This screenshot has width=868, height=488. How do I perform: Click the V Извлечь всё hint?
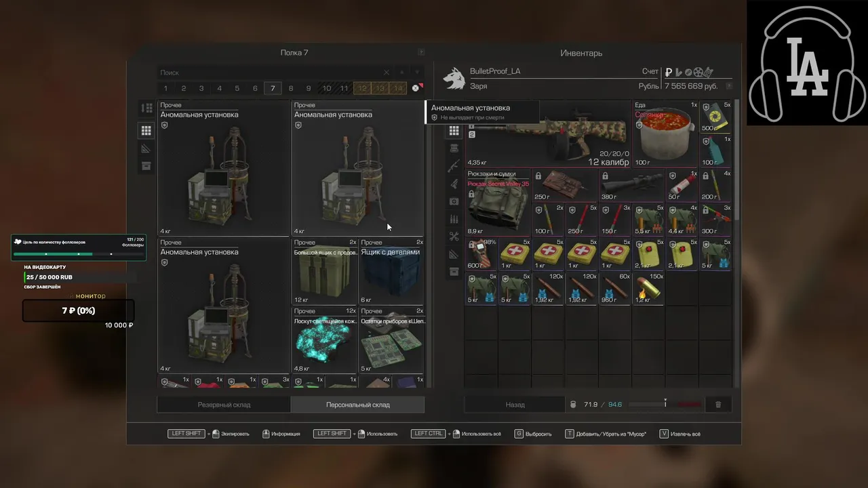click(680, 434)
